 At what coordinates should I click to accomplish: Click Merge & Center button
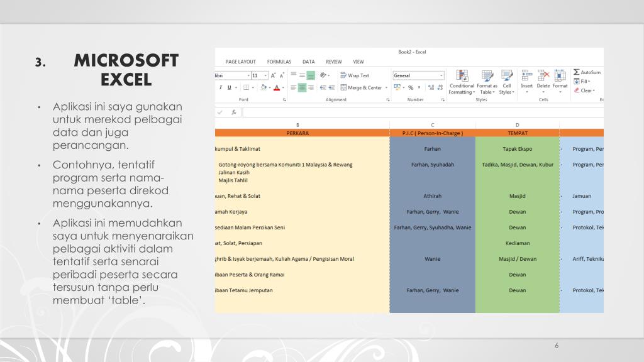[x=361, y=87]
